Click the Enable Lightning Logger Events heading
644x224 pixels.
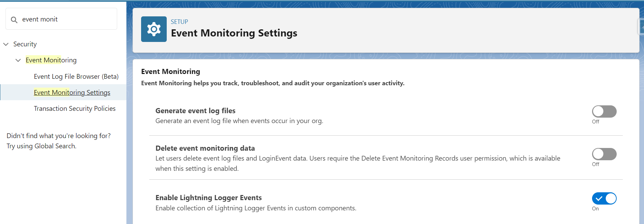(x=208, y=198)
